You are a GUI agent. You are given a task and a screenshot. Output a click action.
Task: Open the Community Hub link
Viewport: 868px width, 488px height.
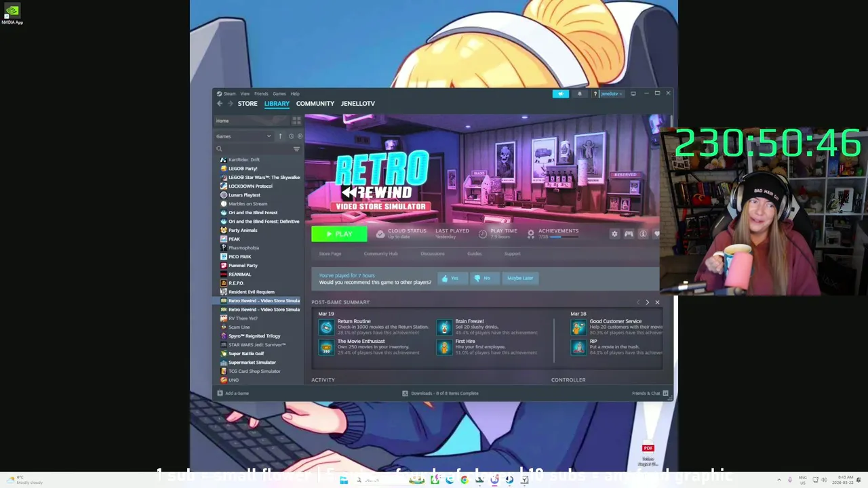pyautogui.click(x=381, y=253)
